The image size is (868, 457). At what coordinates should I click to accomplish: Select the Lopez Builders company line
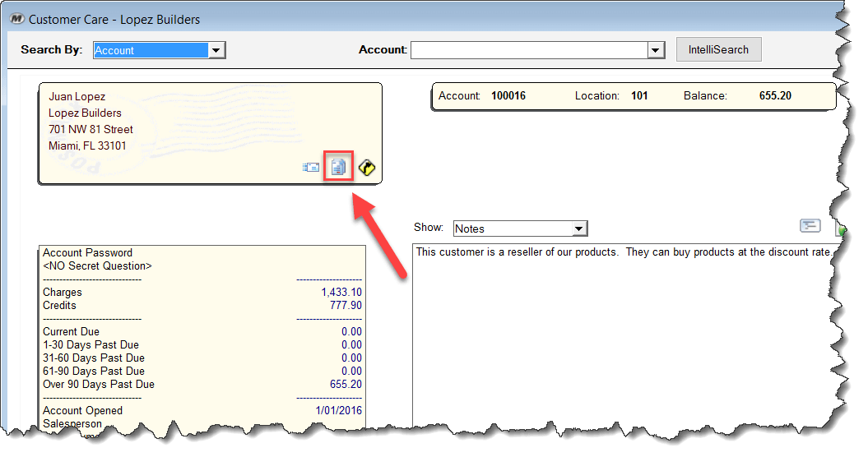tap(85, 113)
